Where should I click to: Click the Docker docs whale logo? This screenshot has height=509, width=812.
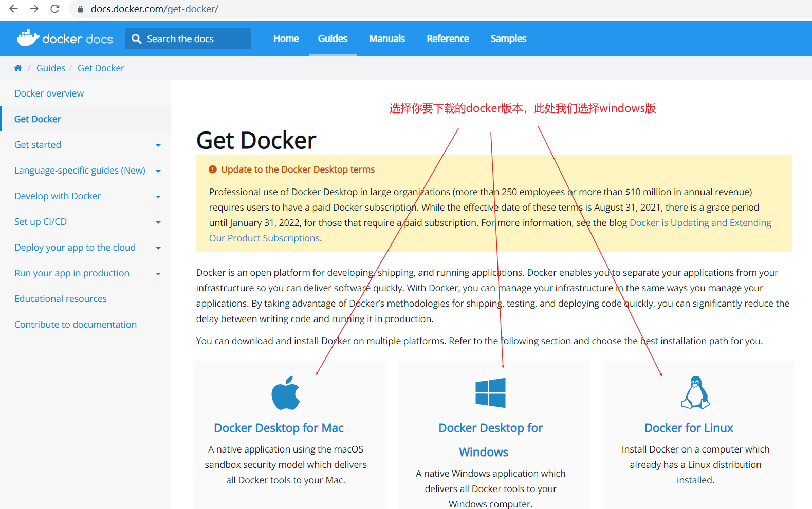click(x=28, y=38)
